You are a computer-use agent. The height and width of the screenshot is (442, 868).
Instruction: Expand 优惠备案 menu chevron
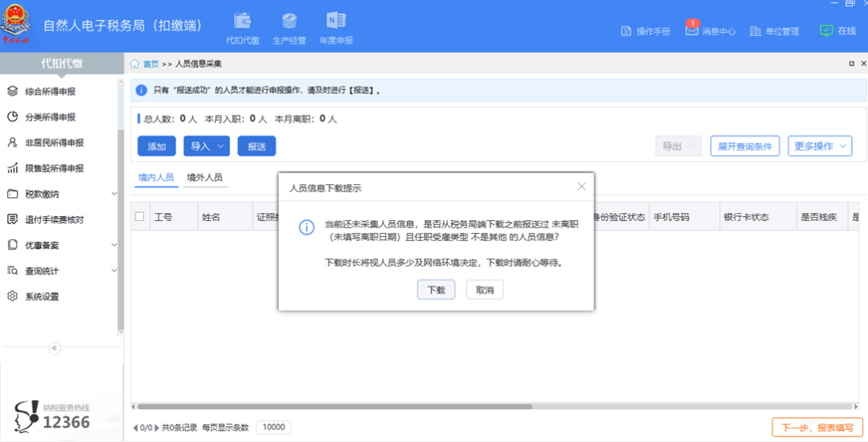tap(114, 245)
